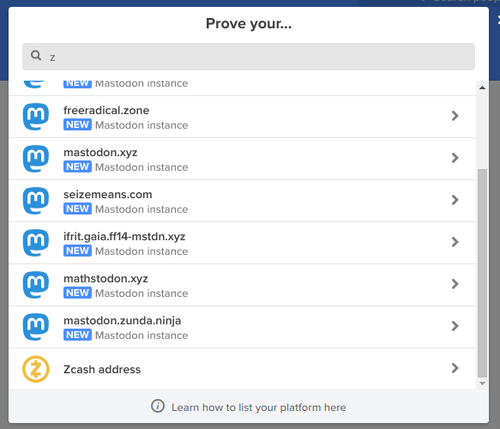This screenshot has width=500, height=429.
Task: Open ifrit.gaia.ff14-mstdn.xyz with its right chevron
Action: 455,242
